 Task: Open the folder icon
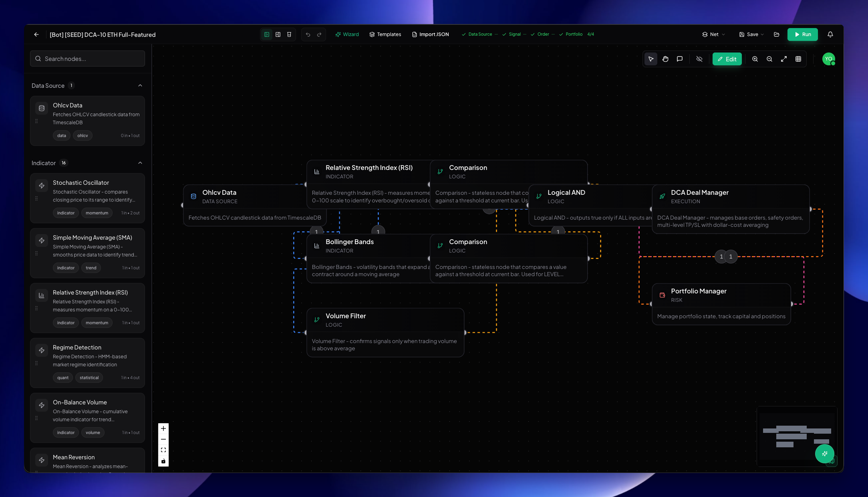[x=777, y=34]
